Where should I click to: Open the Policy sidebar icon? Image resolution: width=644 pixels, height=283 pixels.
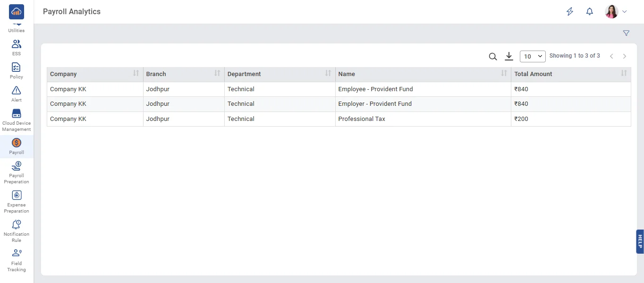(x=17, y=68)
